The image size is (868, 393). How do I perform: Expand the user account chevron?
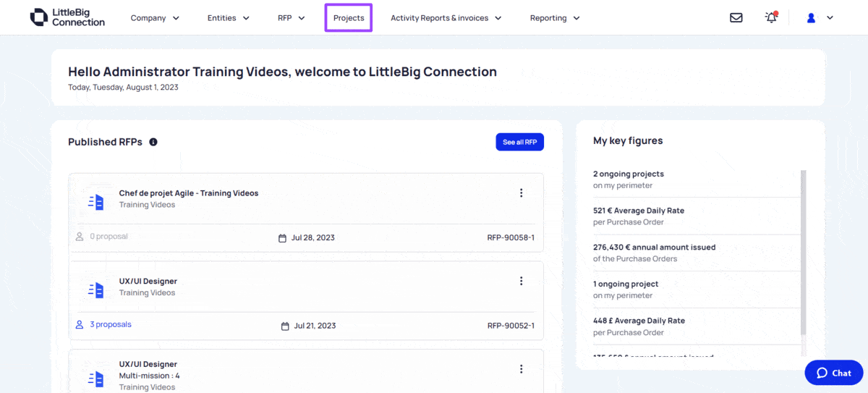830,18
